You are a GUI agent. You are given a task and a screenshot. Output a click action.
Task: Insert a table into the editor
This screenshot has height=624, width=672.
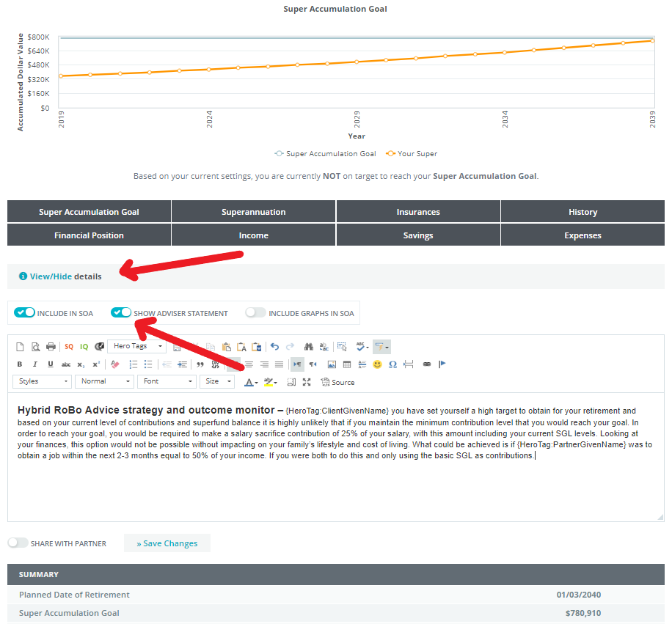[x=347, y=364]
